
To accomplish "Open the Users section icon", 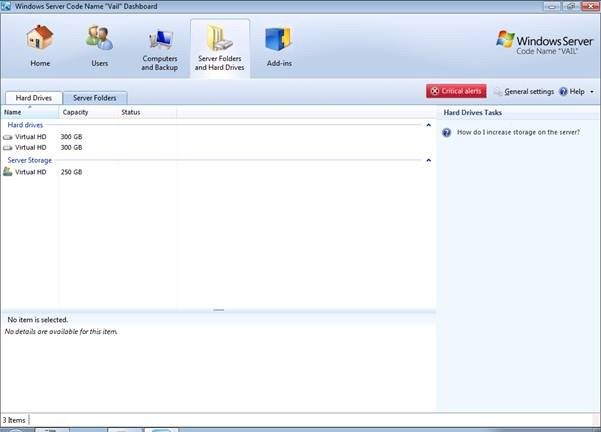I will pos(99,38).
